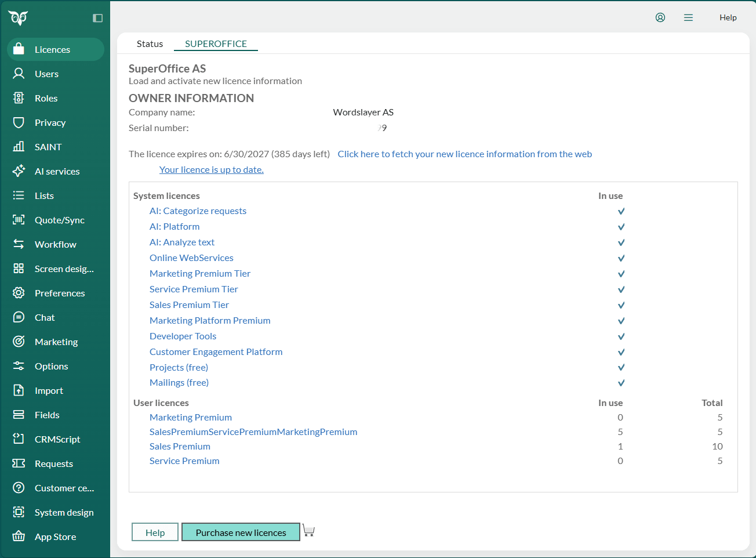The image size is (756, 558).
Task: Click link to fetch new licence information
Action: coord(465,154)
